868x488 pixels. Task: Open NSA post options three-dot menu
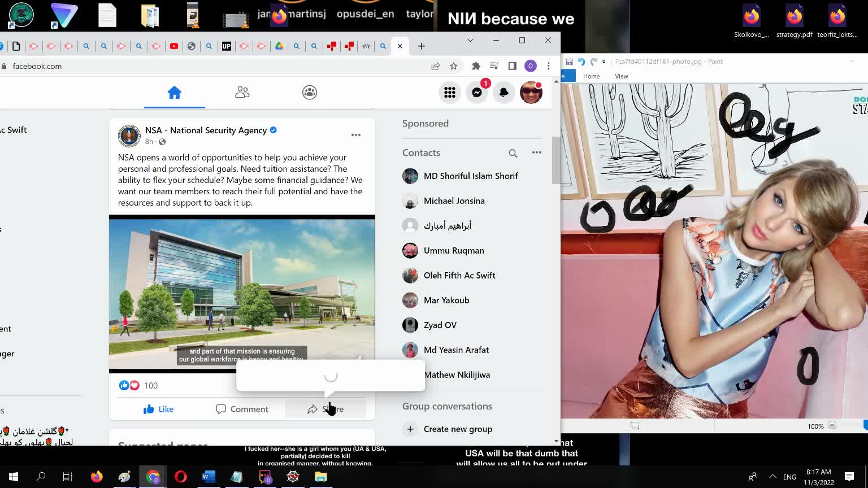[x=356, y=135]
